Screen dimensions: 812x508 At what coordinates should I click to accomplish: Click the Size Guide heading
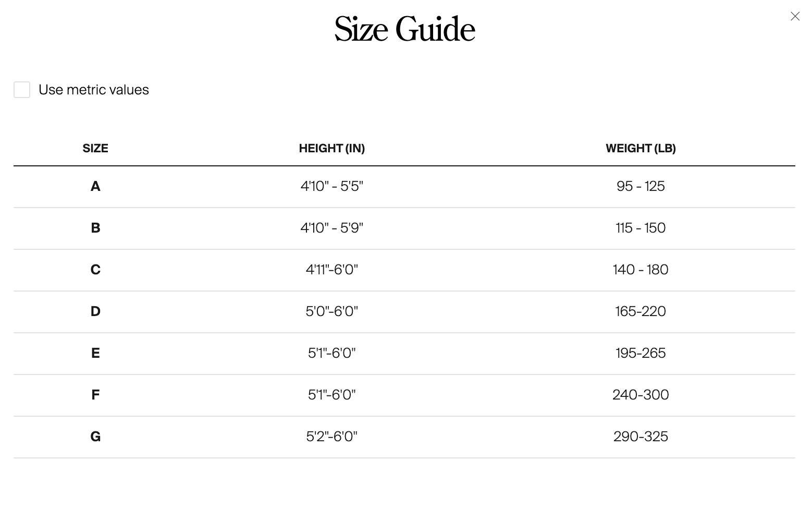404,29
